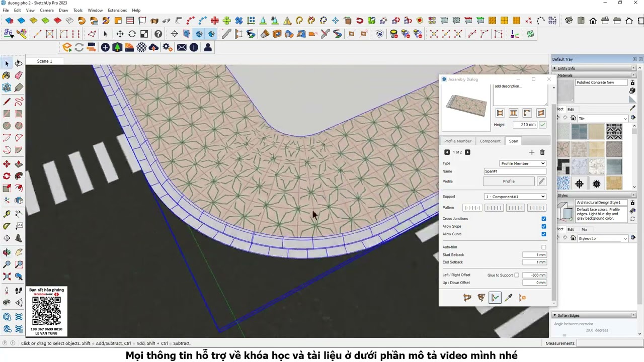
Task: Open the gears settings toolbar icon
Action: 168,47
